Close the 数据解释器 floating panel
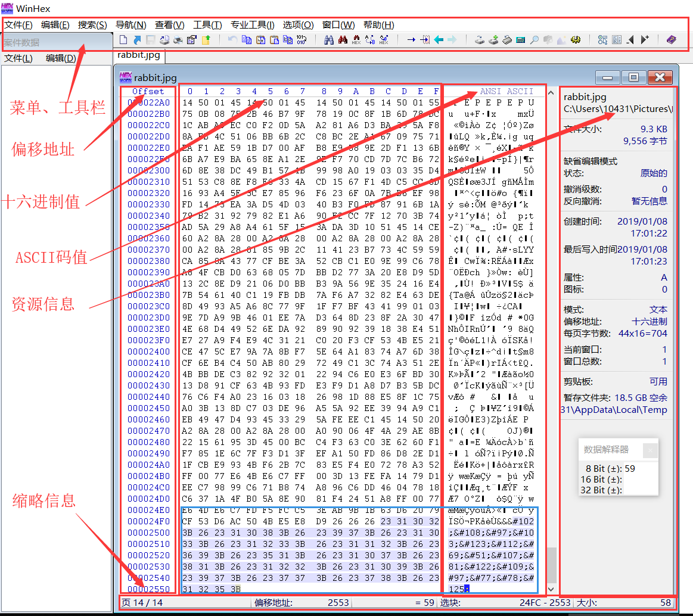 [650, 450]
